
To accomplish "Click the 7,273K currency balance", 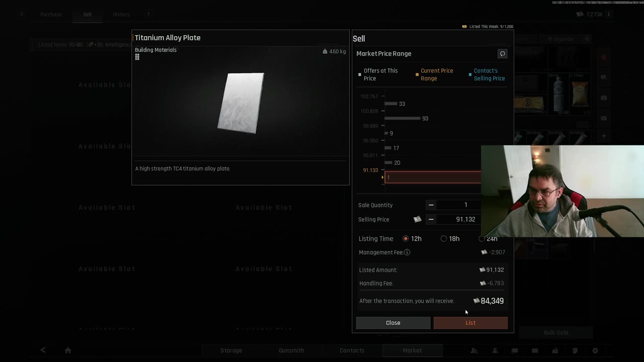I will point(594,15).
